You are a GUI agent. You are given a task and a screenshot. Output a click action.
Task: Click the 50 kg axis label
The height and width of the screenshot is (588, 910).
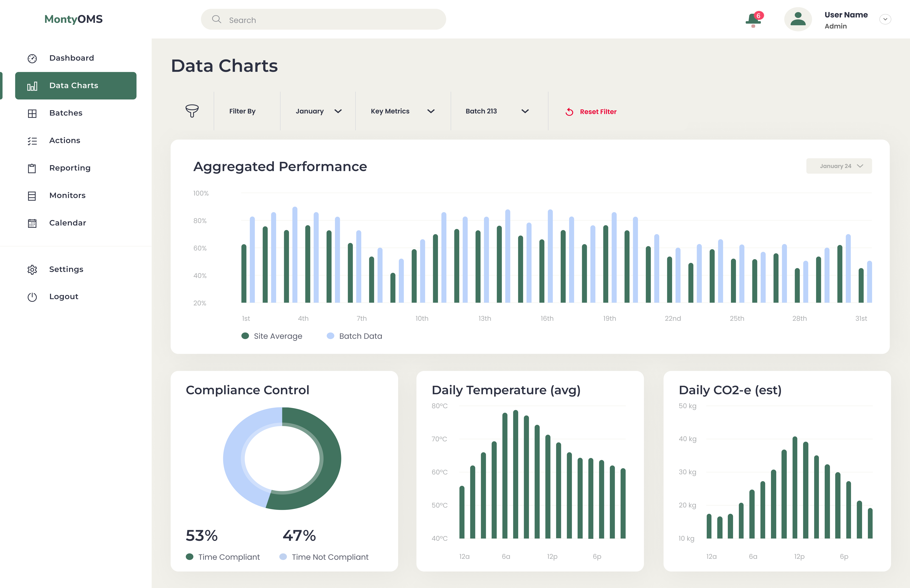687,406
